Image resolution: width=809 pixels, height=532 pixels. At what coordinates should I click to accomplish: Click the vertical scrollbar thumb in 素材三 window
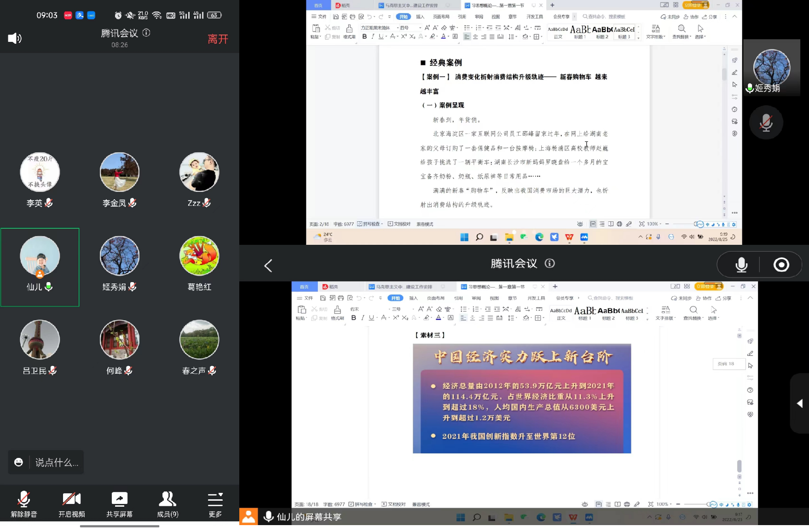pos(739,466)
